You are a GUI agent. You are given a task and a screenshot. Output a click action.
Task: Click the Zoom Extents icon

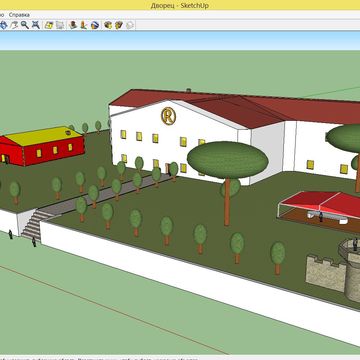pos(36,25)
